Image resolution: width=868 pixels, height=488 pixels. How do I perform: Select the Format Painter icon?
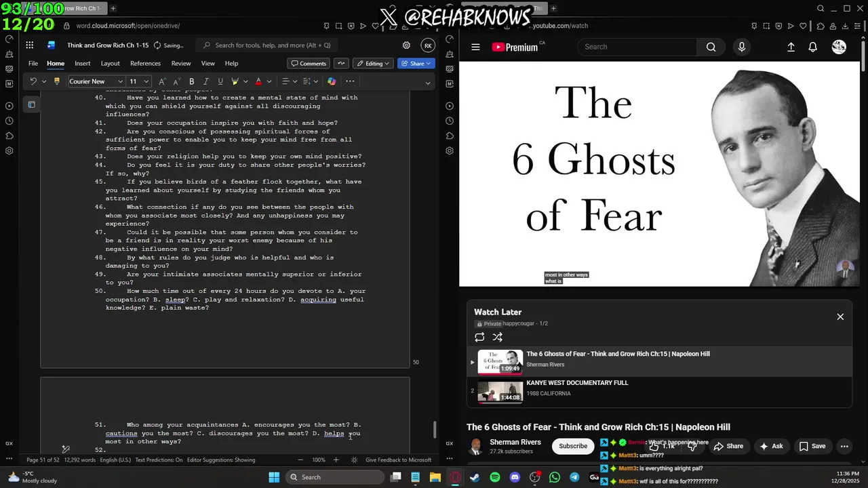click(57, 81)
